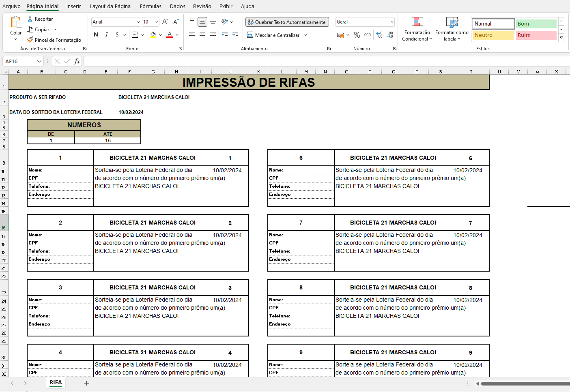Add a new sheet with plus icon

point(86,383)
